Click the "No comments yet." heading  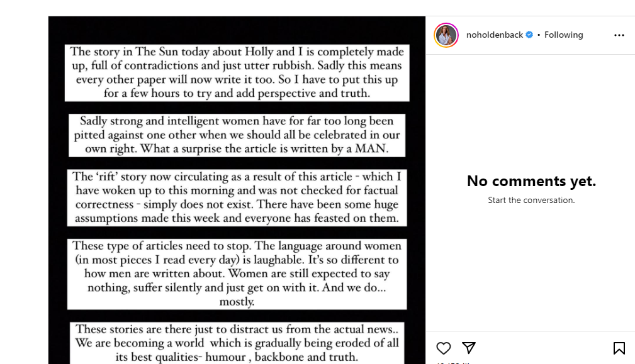pos(531,181)
